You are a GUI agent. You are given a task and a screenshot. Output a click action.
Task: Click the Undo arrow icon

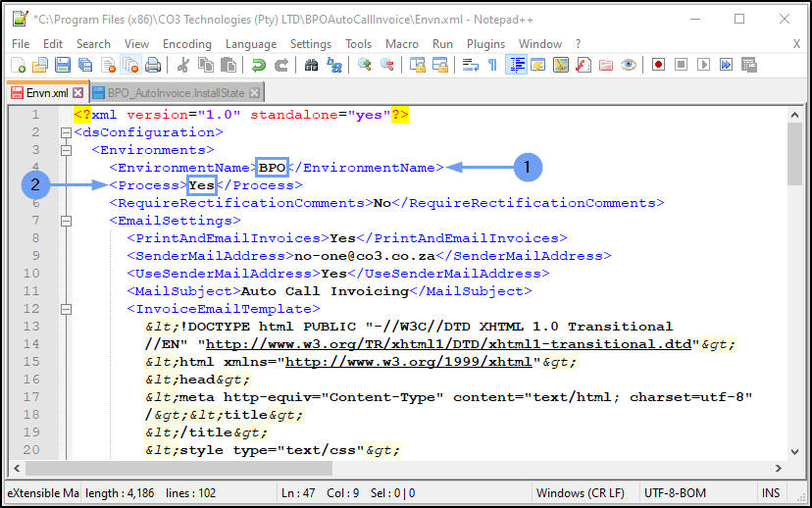258,65
